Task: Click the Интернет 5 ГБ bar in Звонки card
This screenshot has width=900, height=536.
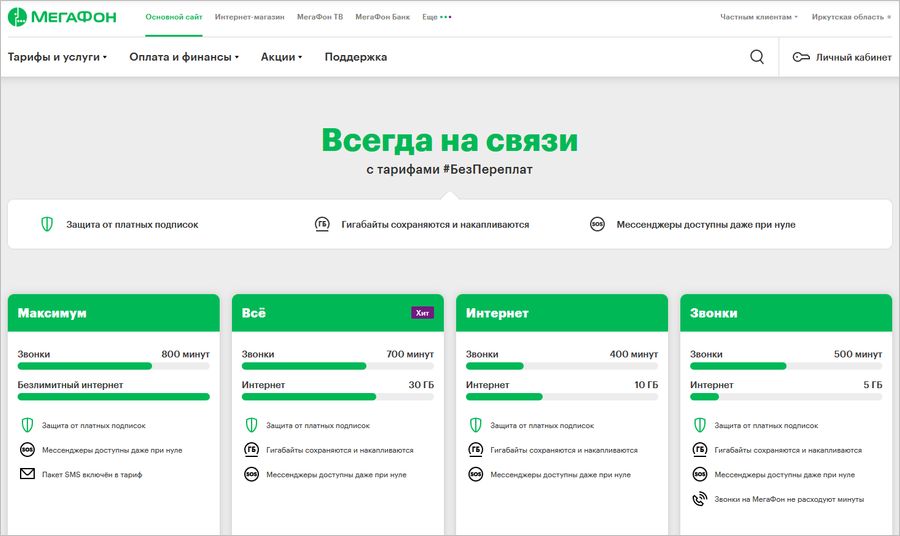Action: [x=786, y=397]
